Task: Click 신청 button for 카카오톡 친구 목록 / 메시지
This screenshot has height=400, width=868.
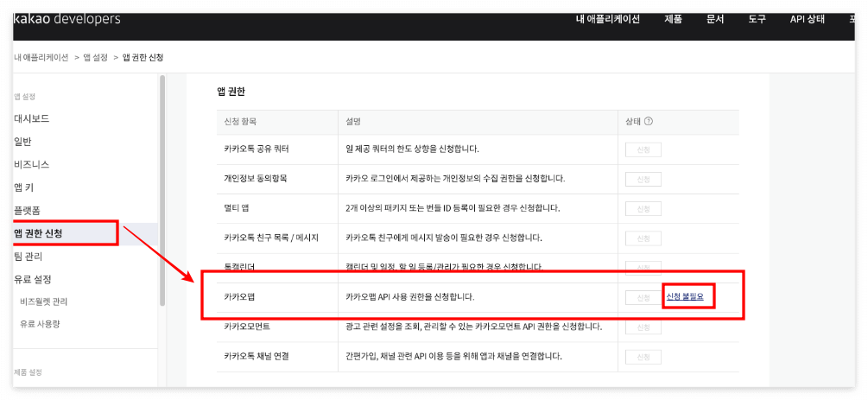Action: tap(643, 238)
